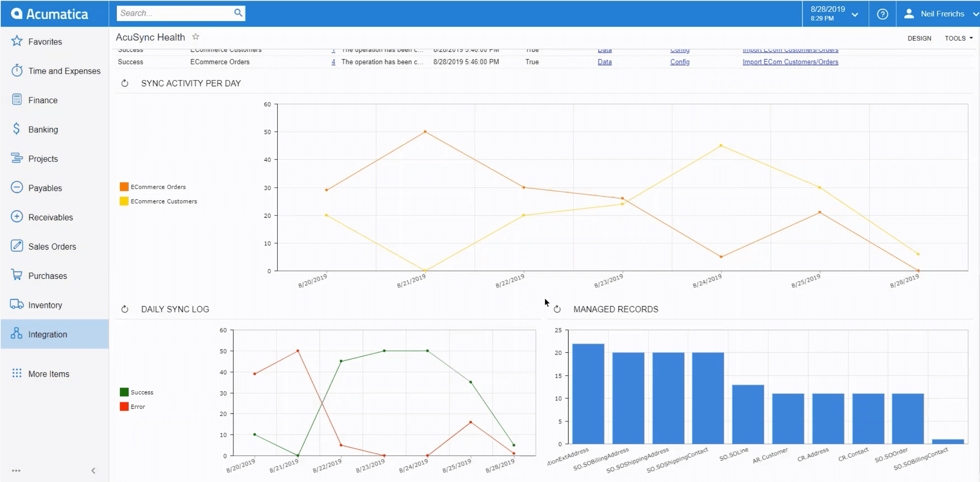Image resolution: width=980 pixels, height=482 pixels.
Task: Click the Integration nodes icon
Action: pos(16,334)
